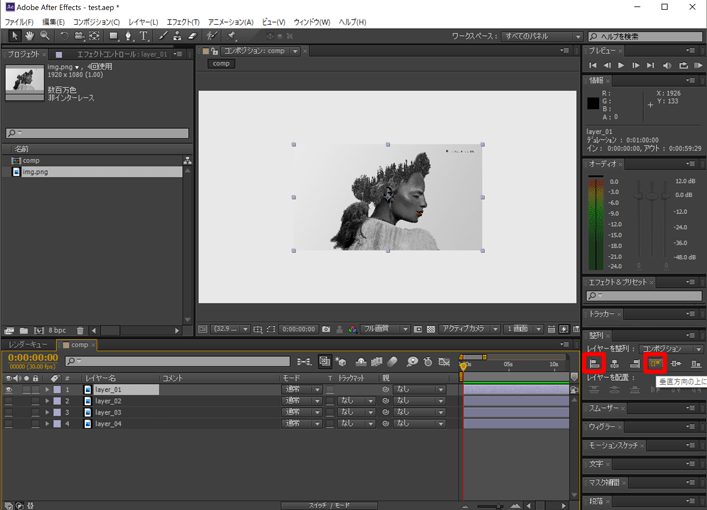The image size is (707, 510).
Task: Select the Eraser tool
Action: pyautogui.click(x=192, y=36)
